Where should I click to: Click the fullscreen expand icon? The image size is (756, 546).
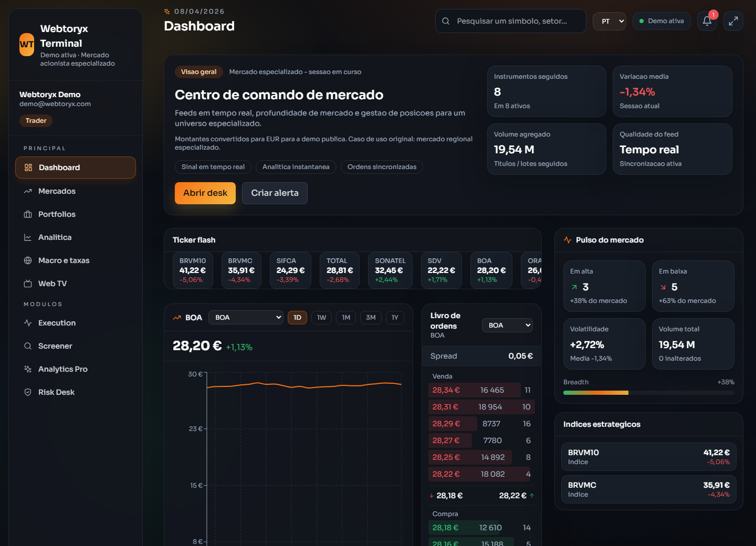click(x=733, y=21)
